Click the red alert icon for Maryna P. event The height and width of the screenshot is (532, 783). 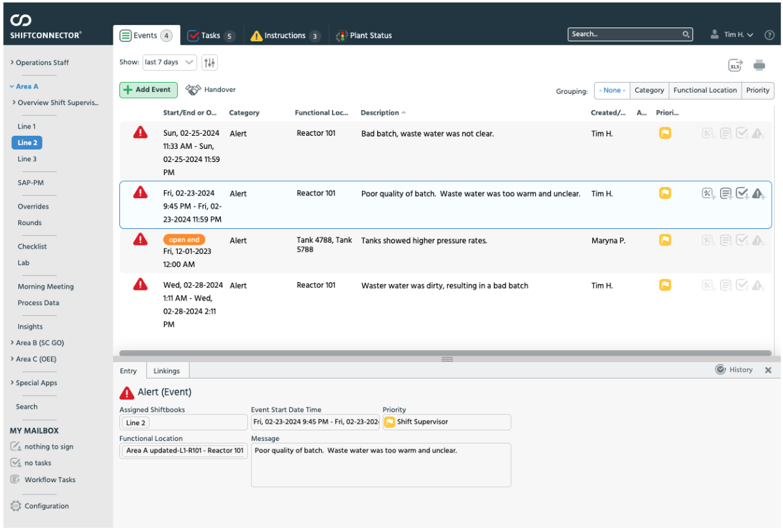click(140, 240)
